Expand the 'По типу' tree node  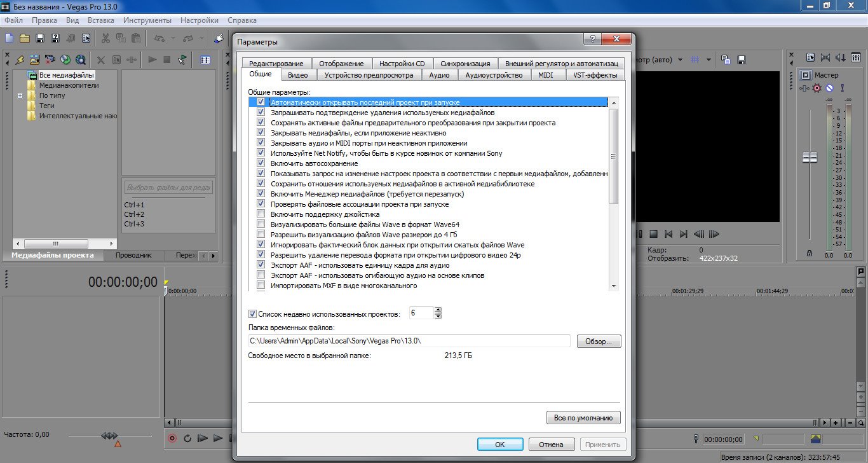(20, 96)
